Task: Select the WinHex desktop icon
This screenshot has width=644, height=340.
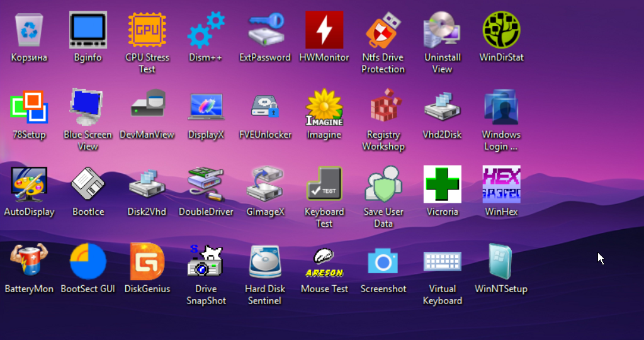Action: 502,184
